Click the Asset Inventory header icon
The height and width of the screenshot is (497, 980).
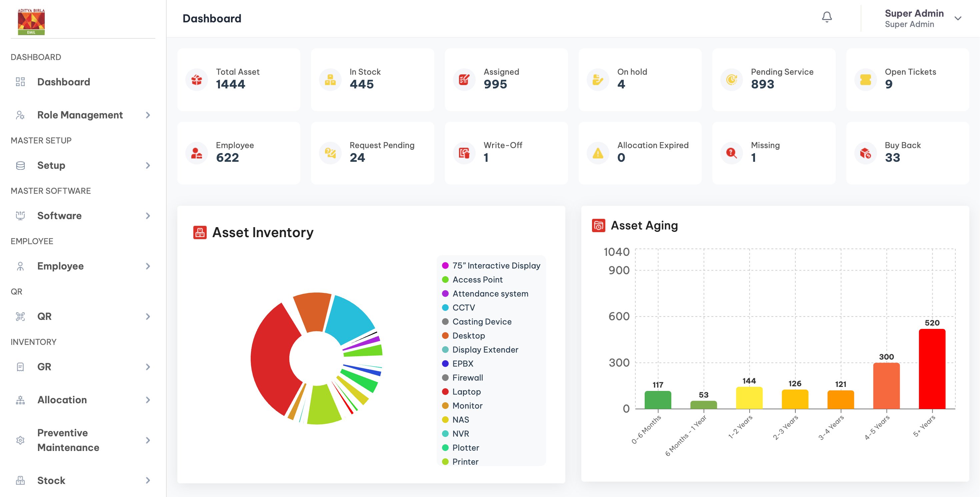pyautogui.click(x=200, y=232)
